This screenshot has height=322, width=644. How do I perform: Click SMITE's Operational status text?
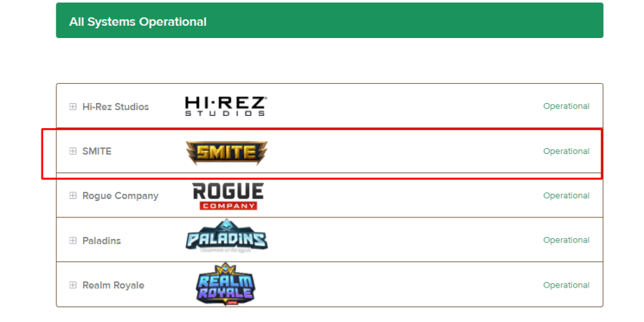coord(567,151)
